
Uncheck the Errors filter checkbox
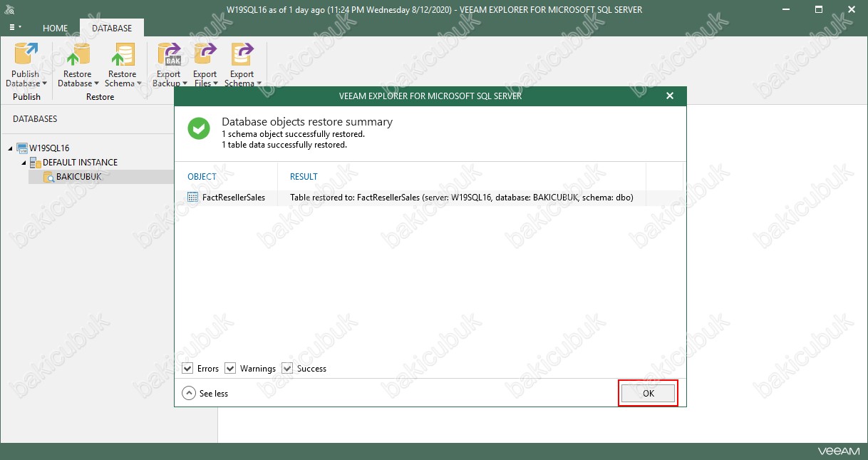(x=188, y=369)
